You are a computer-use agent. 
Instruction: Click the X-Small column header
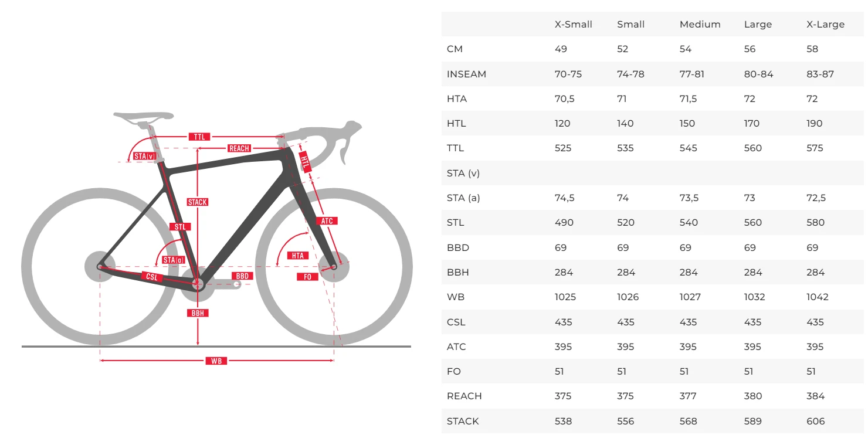573,25
